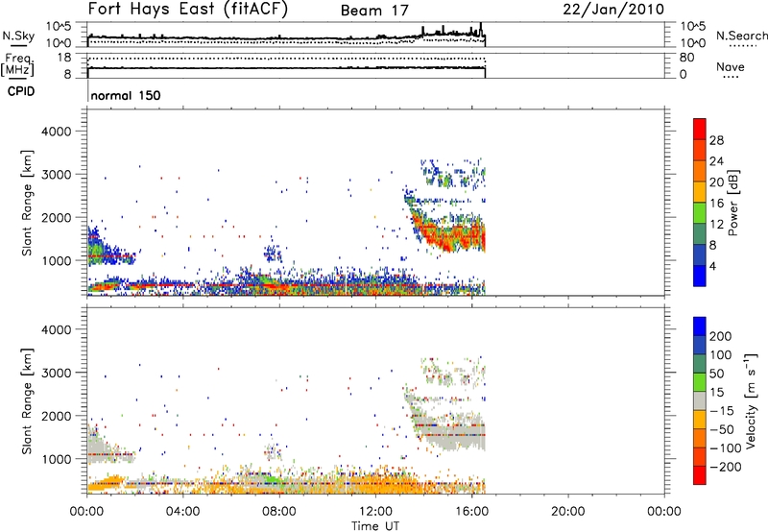The height and width of the screenshot is (532, 768).
Task: Click the '16:00' time axis tick label
Action: 471,512
